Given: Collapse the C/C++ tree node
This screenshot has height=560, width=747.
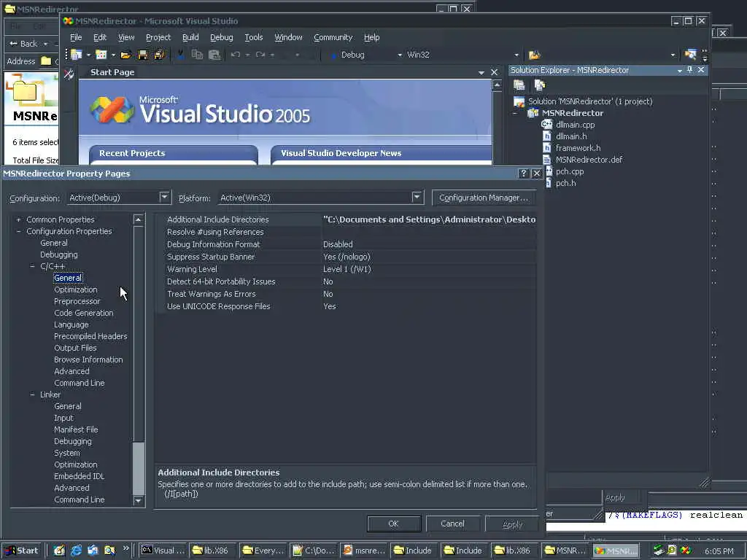Looking at the screenshot, I should click(32, 266).
